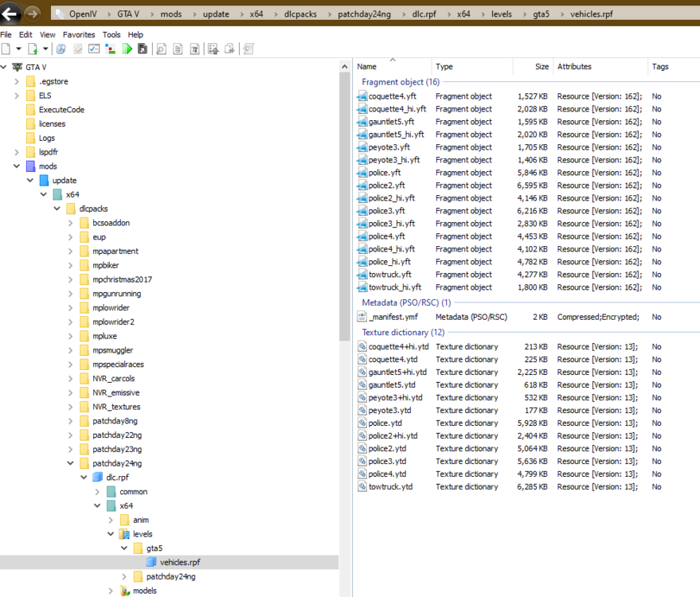
Task: Click the Back navigation arrow
Action: coord(10,14)
